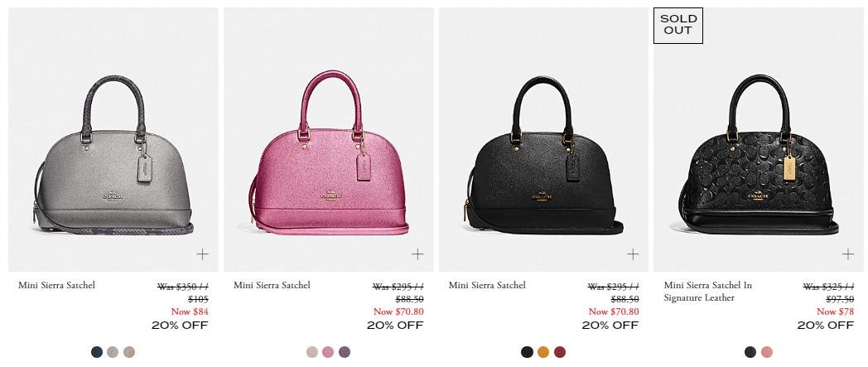Screen dimensions: 868x367
Task: Click the plus icon on the plain black satchel
Action: click(x=633, y=254)
